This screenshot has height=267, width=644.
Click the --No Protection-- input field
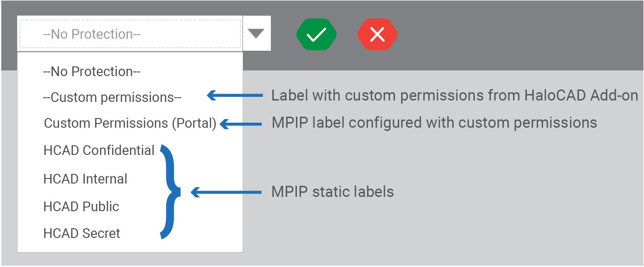[130, 33]
